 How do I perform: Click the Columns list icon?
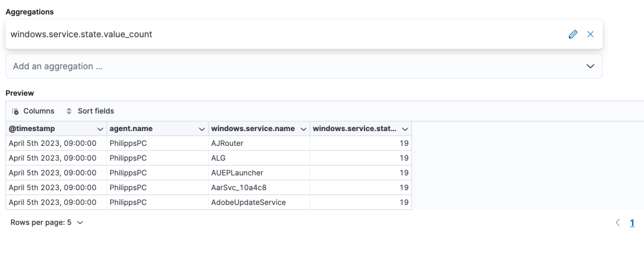[15, 111]
